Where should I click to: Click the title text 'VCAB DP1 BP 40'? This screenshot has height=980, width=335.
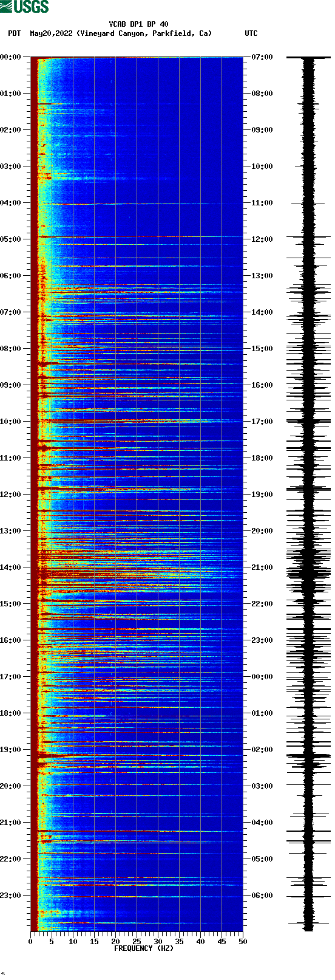[x=138, y=24]
